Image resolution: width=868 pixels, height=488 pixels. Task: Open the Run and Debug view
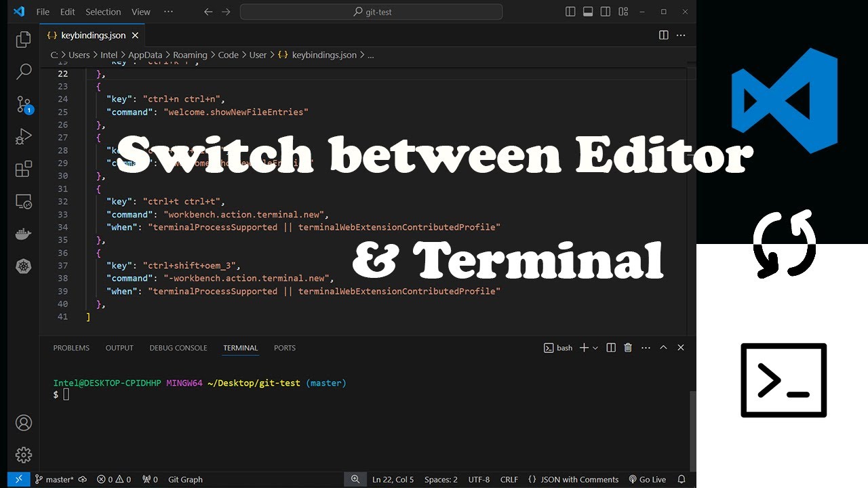pos(24,136)
